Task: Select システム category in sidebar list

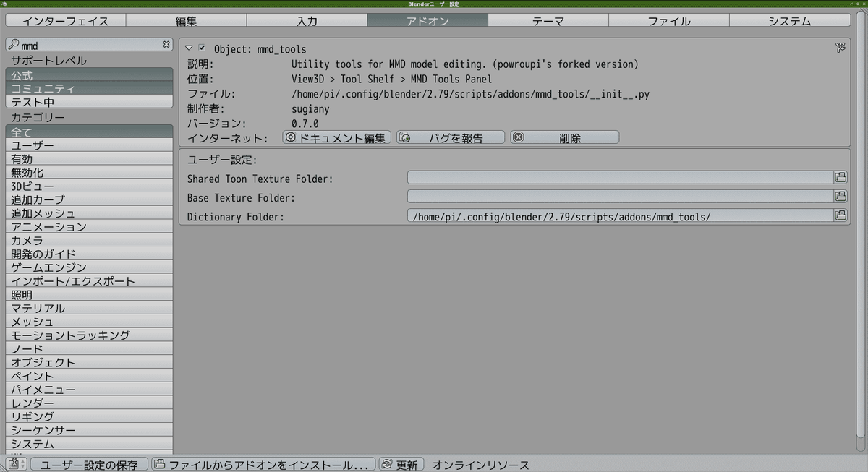Action: tap(89, 443)
